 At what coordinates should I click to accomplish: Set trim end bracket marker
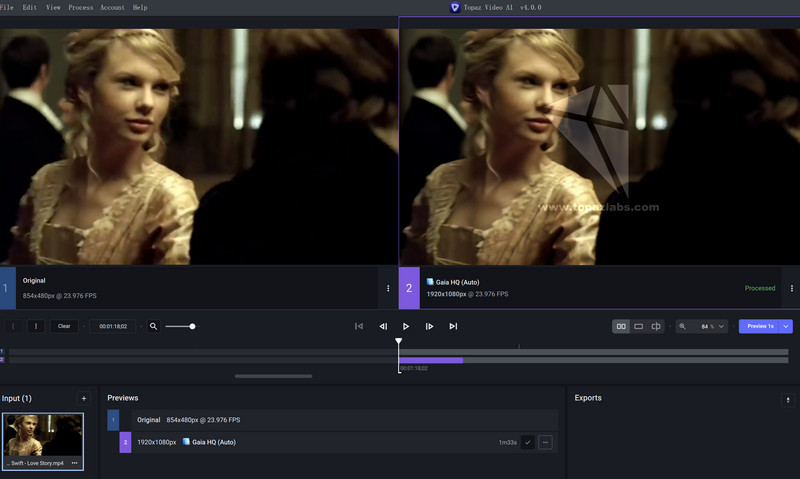pos(36,326)
